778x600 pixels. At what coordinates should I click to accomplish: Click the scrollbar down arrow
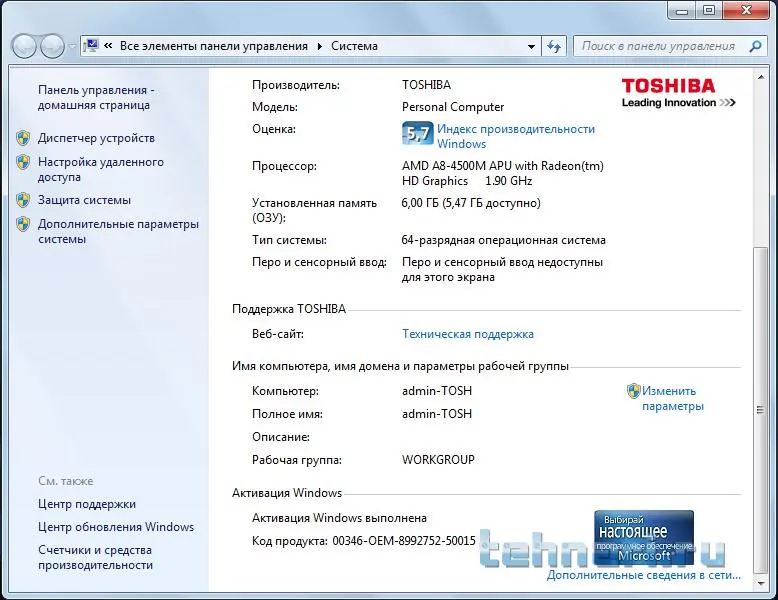coord(760,584)
